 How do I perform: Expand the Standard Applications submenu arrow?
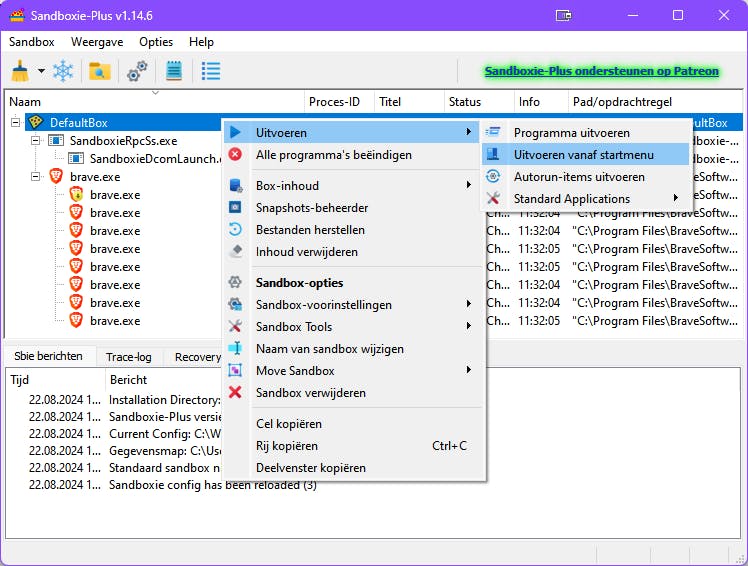675,198
